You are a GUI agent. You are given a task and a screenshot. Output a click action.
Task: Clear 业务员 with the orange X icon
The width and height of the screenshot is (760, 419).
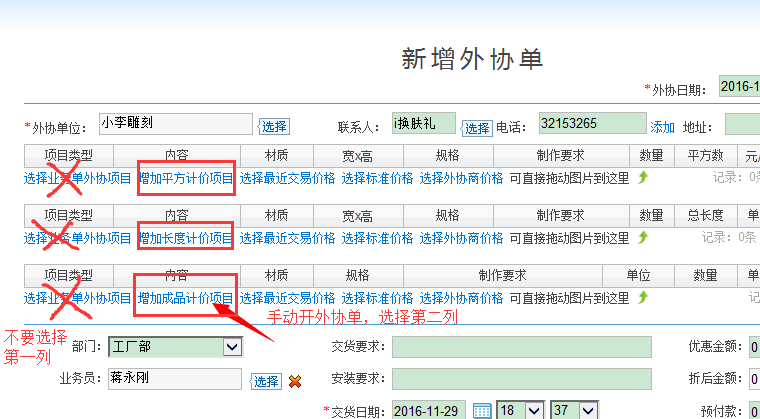pos(295,381)
